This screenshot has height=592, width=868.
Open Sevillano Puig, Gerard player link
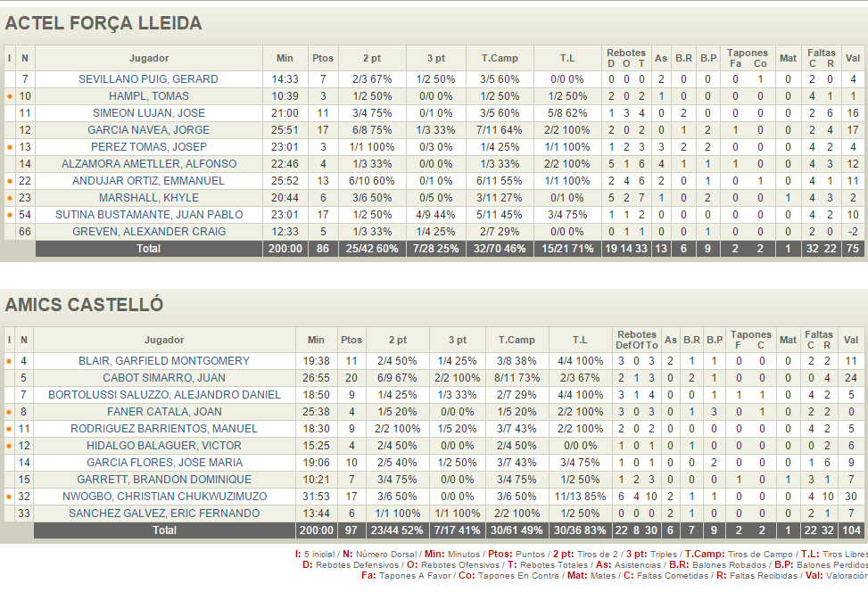[148, 79]
